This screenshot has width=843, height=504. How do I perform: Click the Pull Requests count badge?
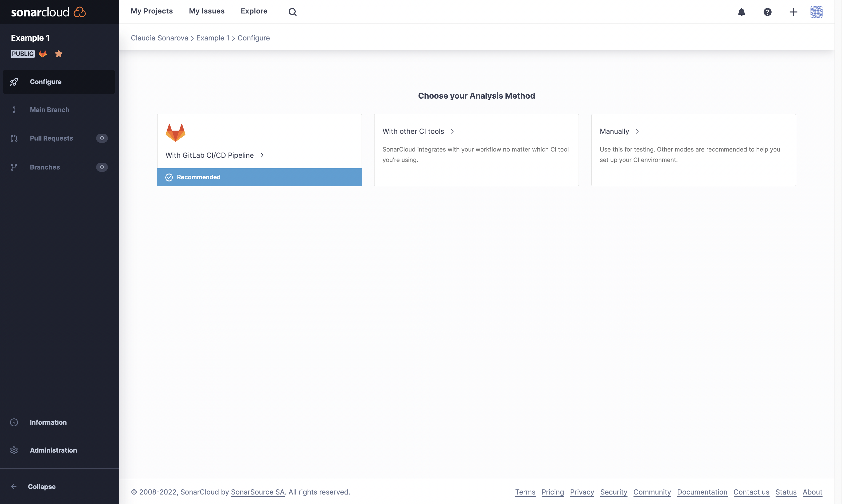tap(102, 138)
